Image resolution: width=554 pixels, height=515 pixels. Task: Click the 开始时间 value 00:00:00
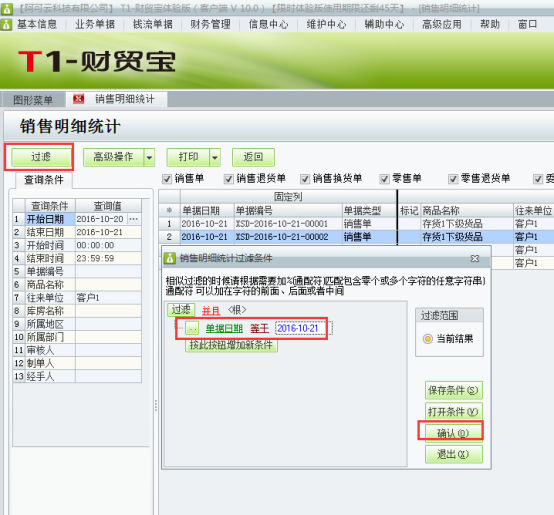tap(108, 245)
